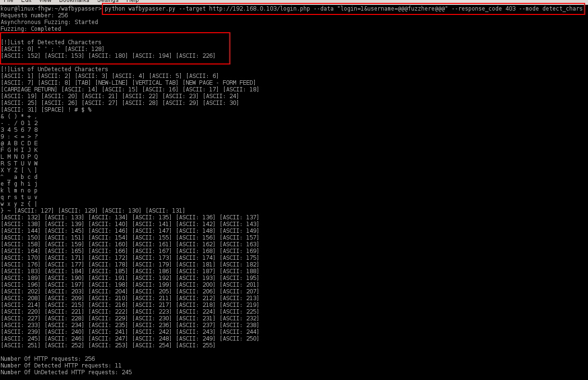Image resolution: width=588 pixels, height=380 pixels.
Task: Click undetected entry [ASCII: 6]
Action: pos(202,76)
